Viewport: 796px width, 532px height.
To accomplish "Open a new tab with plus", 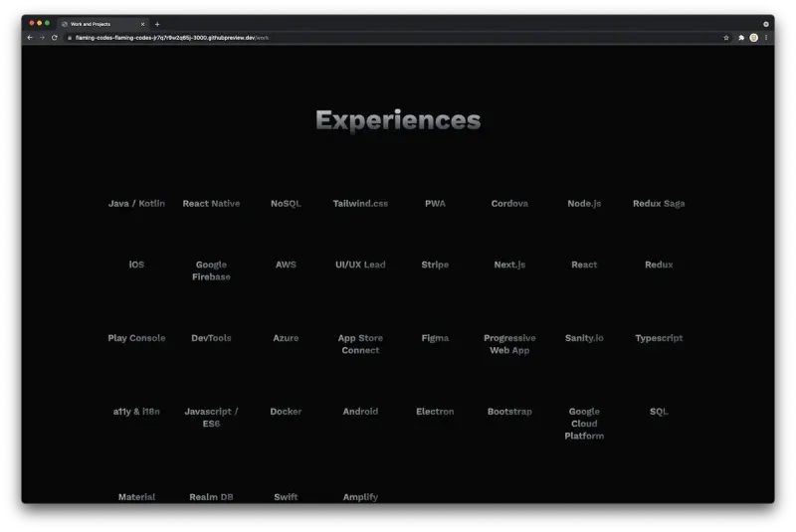I will coord(157,24).
